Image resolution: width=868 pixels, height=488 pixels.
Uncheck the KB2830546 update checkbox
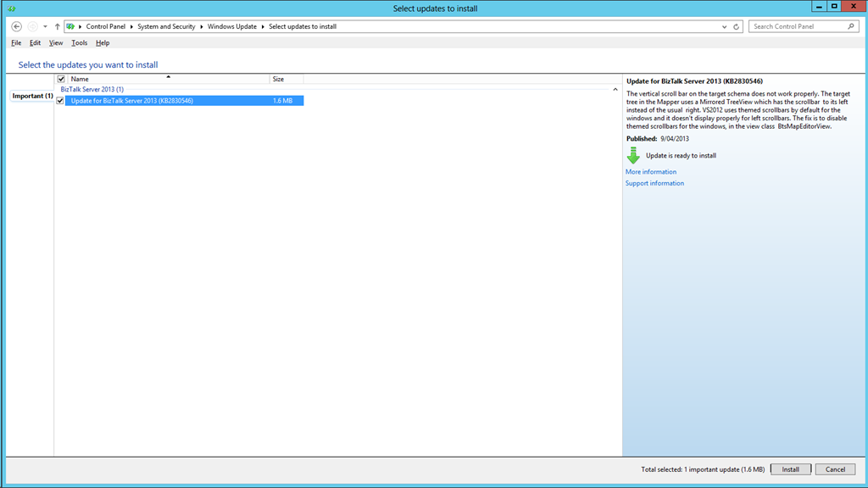click(x=60, y=101)
